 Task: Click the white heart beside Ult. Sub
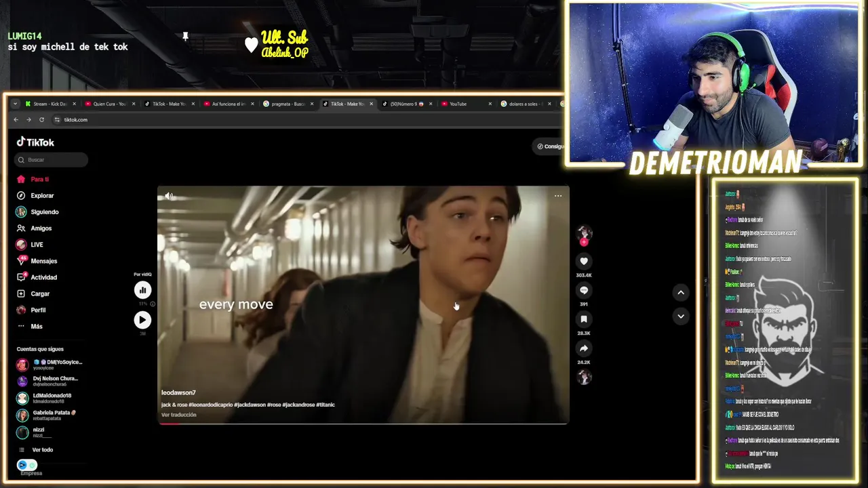pos(251,45)
